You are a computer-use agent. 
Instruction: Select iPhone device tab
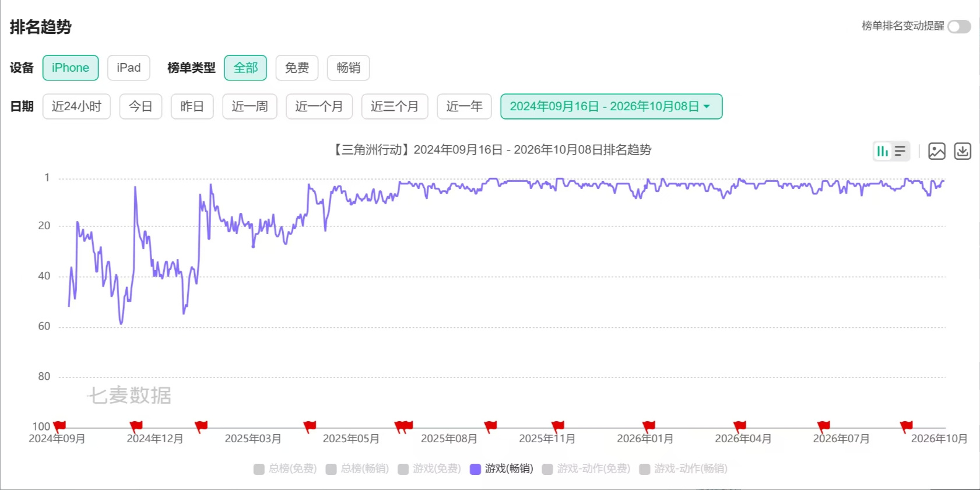(71, 68)
